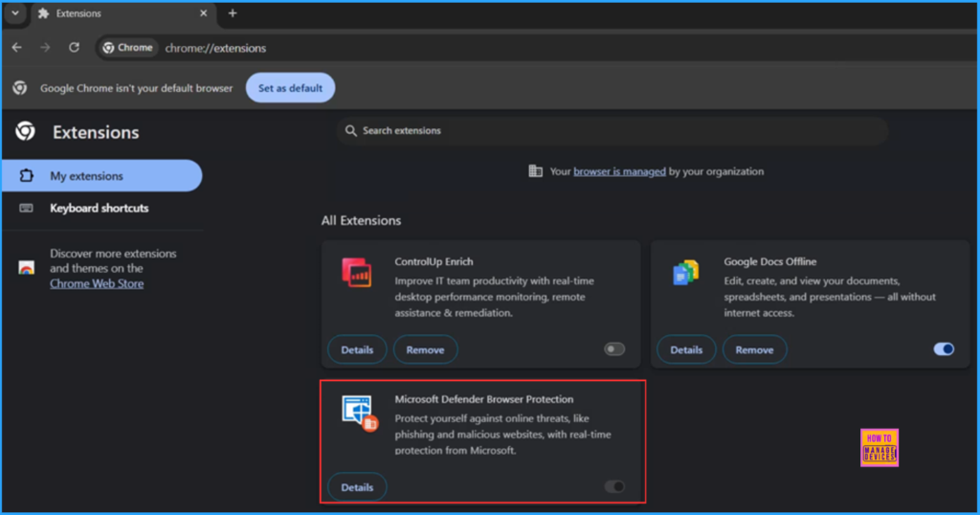Click the Keyboard shortcuts keyboard icon
Image resolution: width=980 pixels, height=515 pixels.
pyautogui.click(x=26, y=208)
